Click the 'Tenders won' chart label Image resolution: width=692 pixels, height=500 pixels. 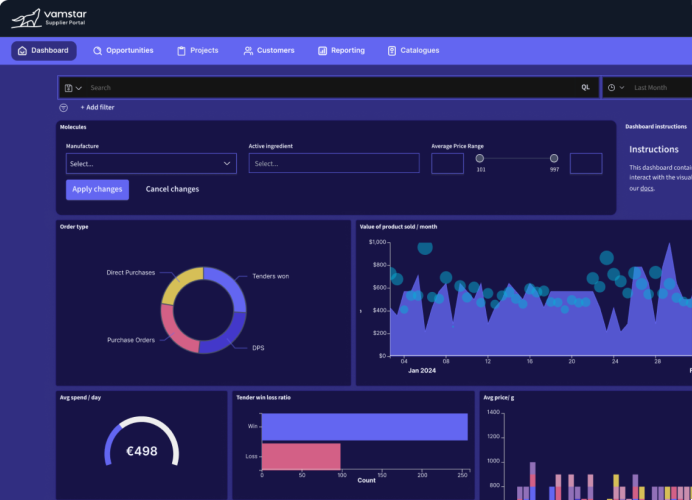271,276
